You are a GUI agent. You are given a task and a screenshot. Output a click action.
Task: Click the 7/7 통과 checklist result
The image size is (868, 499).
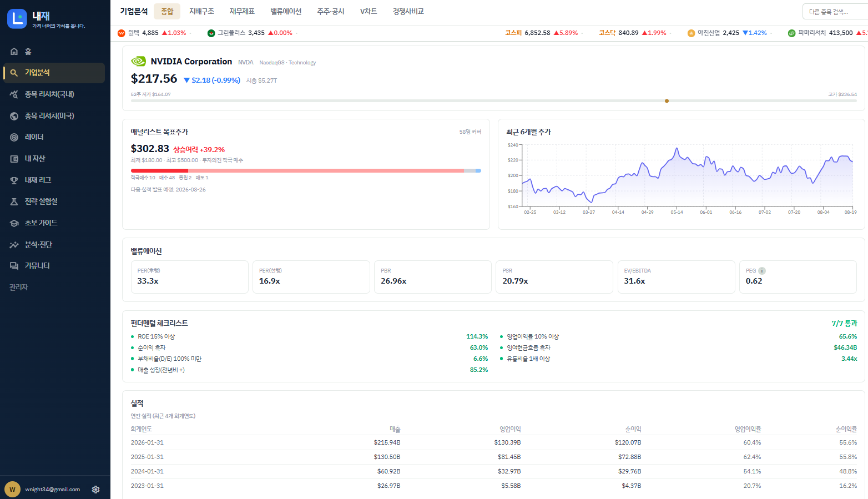[x=844, y=324]
